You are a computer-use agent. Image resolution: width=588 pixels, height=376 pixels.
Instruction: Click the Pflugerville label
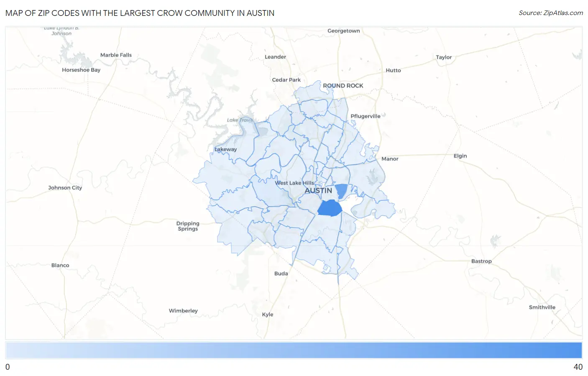pos(366,116)
